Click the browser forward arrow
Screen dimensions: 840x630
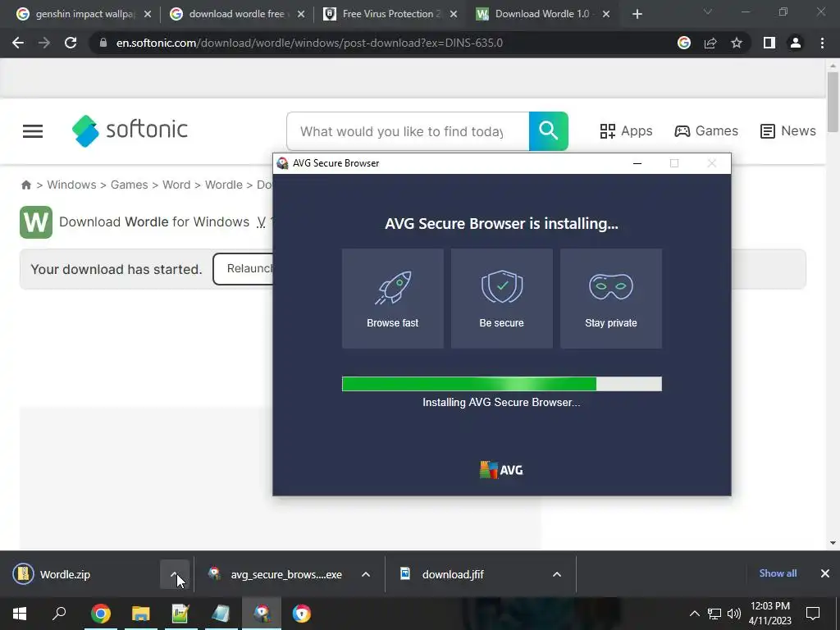coord(44,43)
